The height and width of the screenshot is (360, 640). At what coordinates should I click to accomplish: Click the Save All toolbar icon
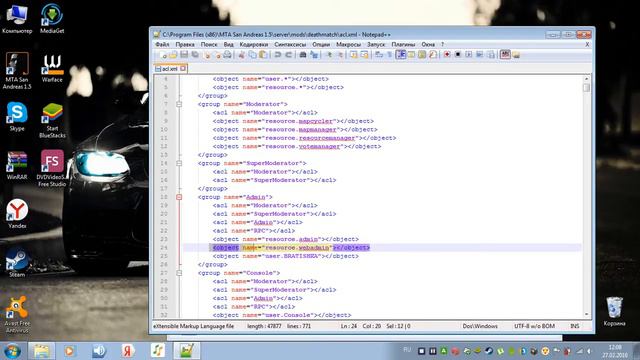pos(195,55)
